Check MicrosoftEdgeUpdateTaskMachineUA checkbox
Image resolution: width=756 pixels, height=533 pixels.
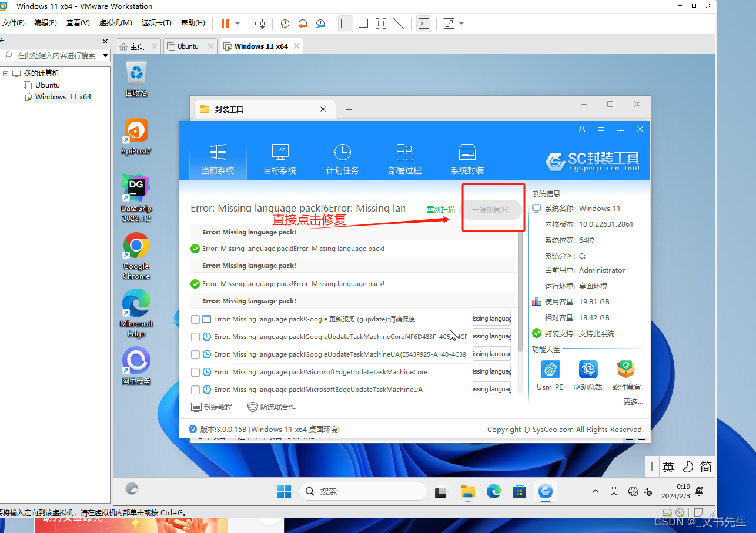click(x=196, y=390)
